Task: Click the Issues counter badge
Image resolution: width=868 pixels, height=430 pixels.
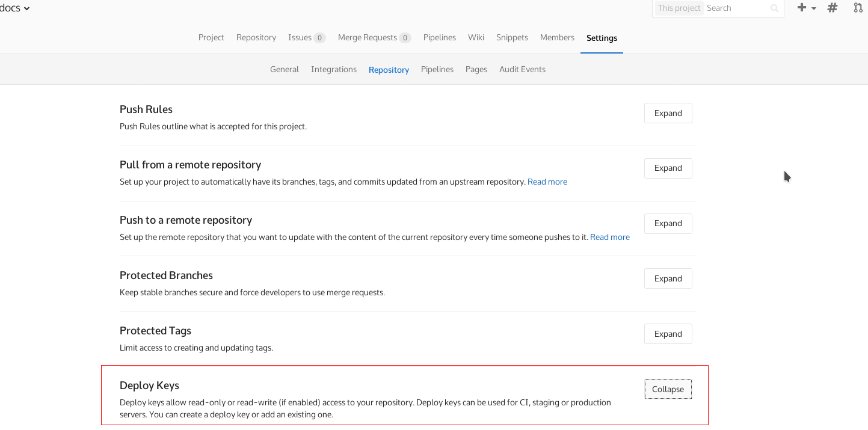Action: pos(320,37)
